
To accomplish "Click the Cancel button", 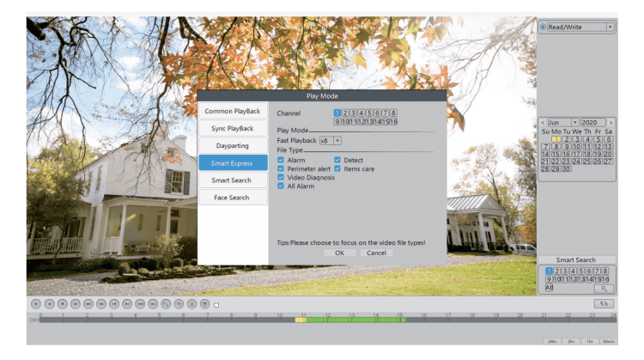I will [x=375, y=253].
